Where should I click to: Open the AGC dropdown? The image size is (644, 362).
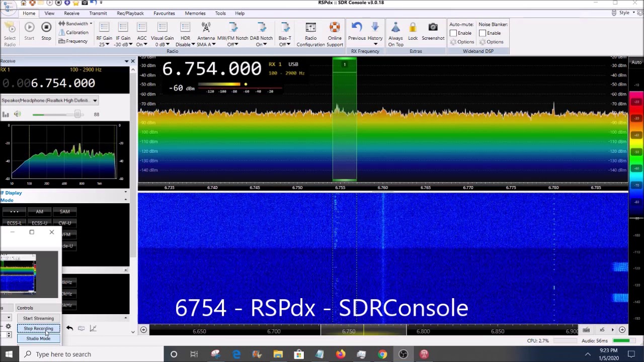(x=142, y=35)
